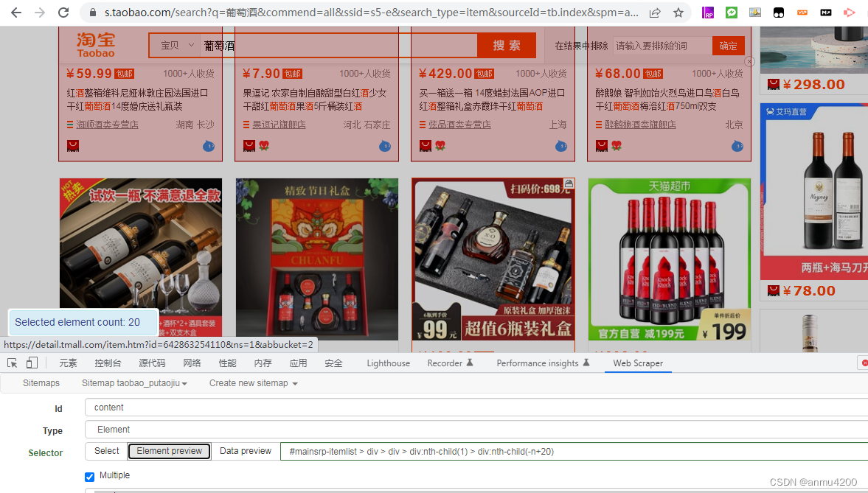
Task: Switch to the 安全 DevTools tab
Action: (x=333, y=363)
